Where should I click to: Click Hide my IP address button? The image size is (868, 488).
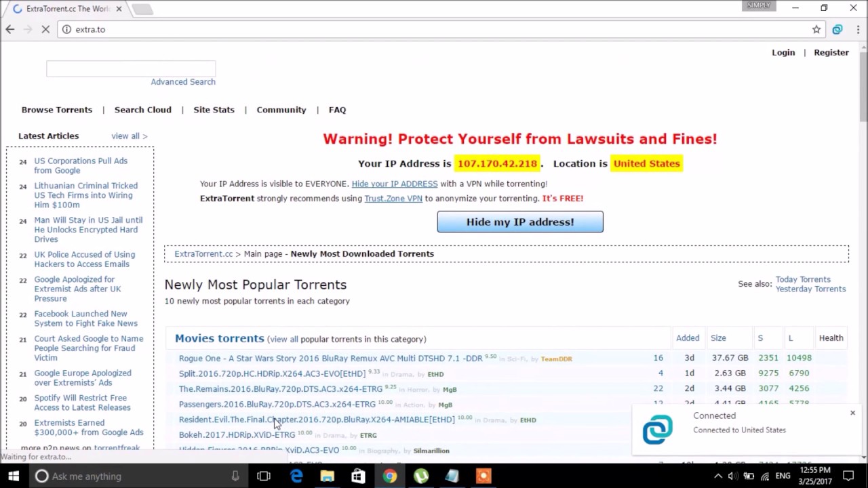(x=520, y=222)
